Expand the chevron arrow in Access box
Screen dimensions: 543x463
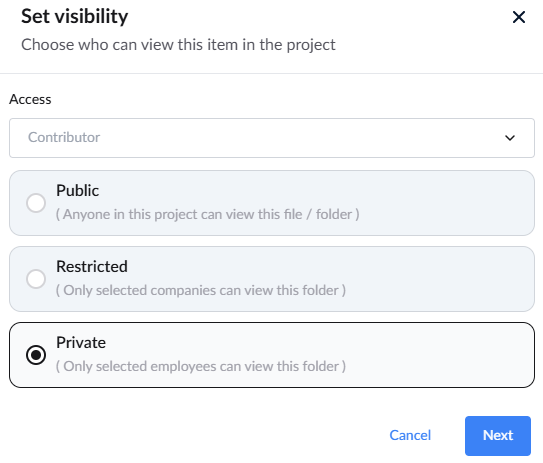pyautogui.click(x=510, y=138)
